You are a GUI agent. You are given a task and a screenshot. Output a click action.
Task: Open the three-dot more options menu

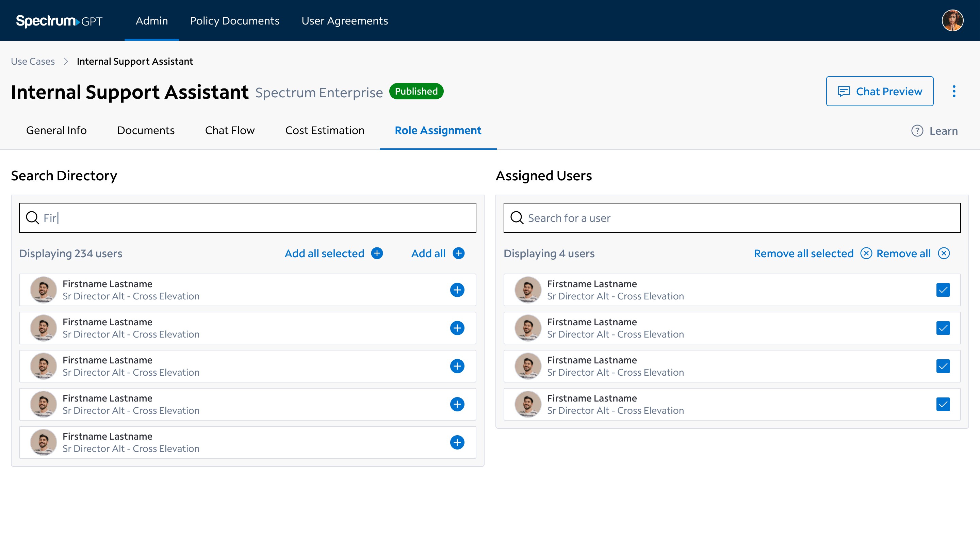coord(954,91)
